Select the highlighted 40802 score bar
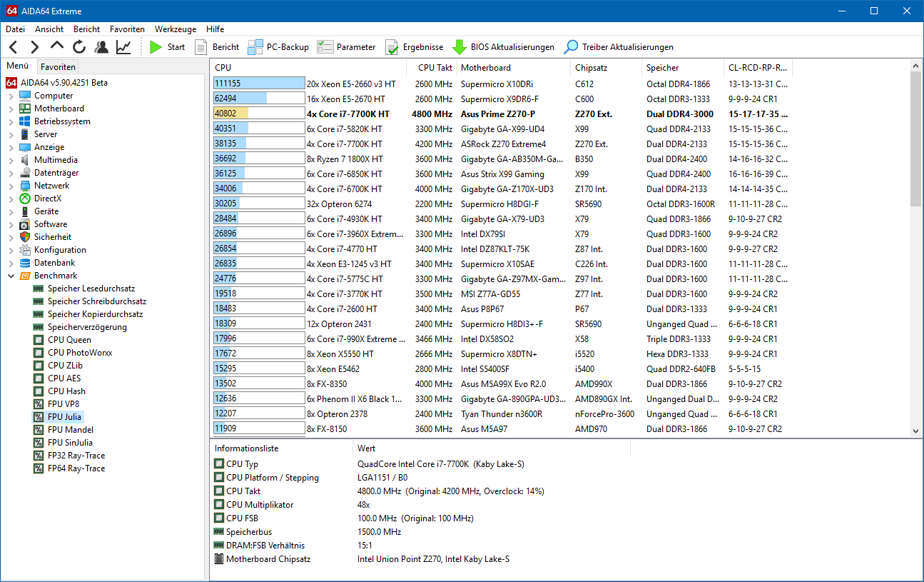Viewport: 924px width, 582px height. click(259, 114)
